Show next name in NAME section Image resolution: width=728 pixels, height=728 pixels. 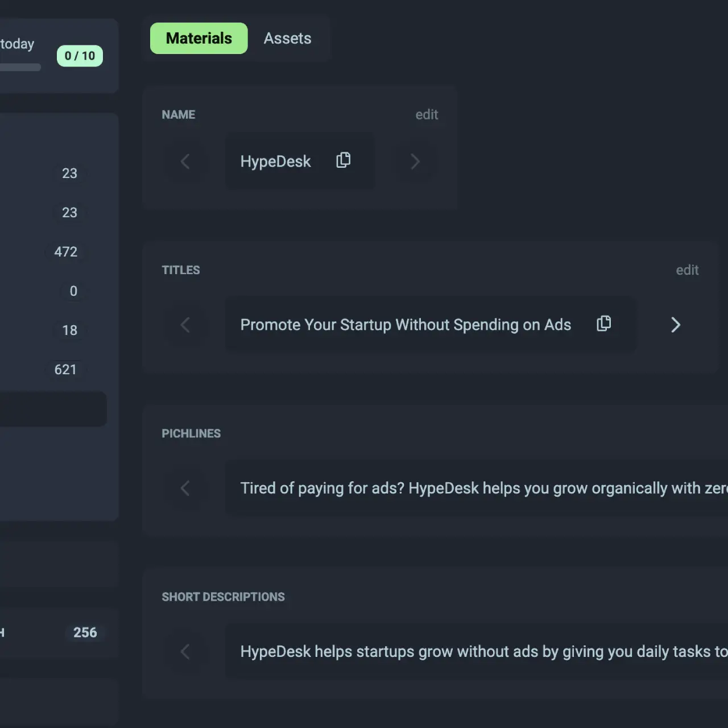pos(415,162)
